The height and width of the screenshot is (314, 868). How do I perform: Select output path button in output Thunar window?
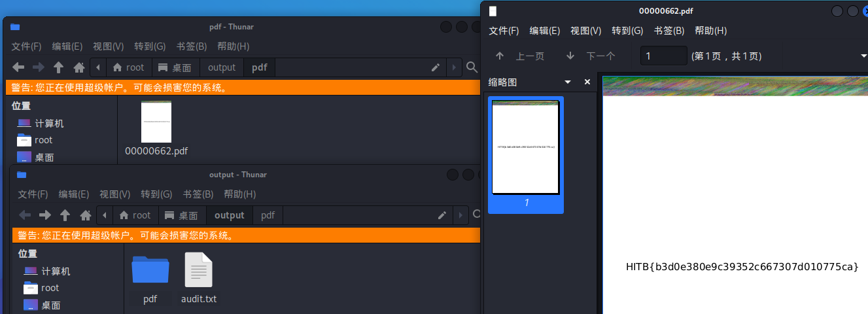(x=230, y=215)
